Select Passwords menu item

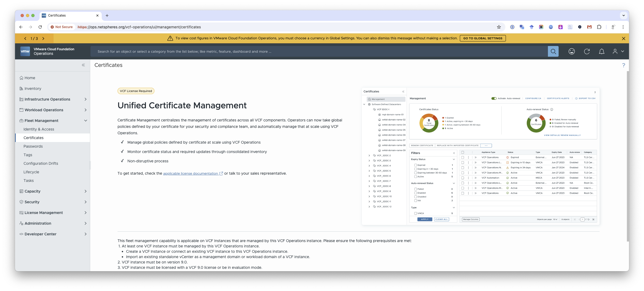tap(52, 146)
